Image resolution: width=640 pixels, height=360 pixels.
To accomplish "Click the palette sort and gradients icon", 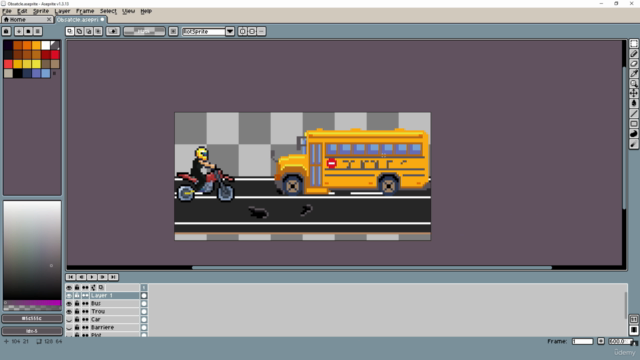I will click(x=19, y=31).
